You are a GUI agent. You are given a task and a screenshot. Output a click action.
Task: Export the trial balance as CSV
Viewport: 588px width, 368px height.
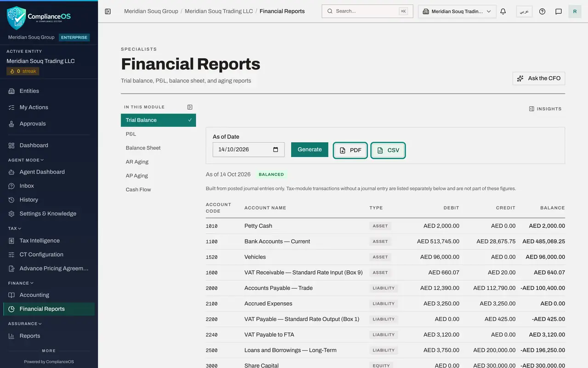(388, 150)
